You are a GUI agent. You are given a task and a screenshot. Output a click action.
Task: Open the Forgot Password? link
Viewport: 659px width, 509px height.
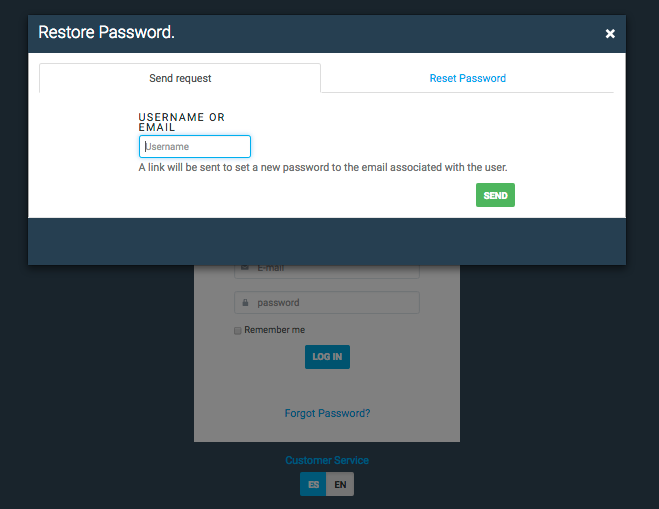[327, 413]
